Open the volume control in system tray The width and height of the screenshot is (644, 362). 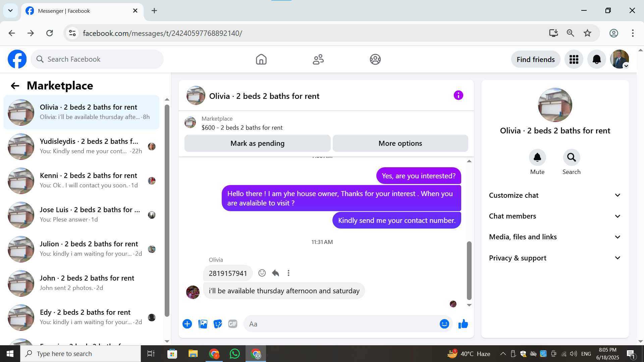click(574, 354)
